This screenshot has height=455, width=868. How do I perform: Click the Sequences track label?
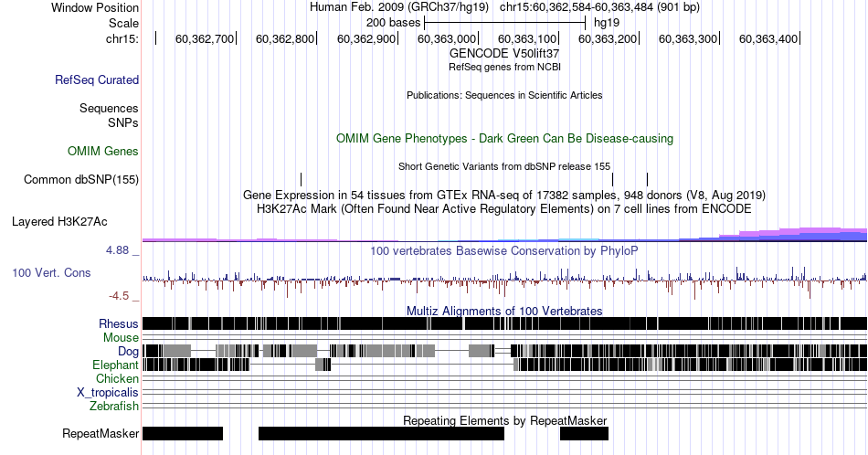point(109,108)
